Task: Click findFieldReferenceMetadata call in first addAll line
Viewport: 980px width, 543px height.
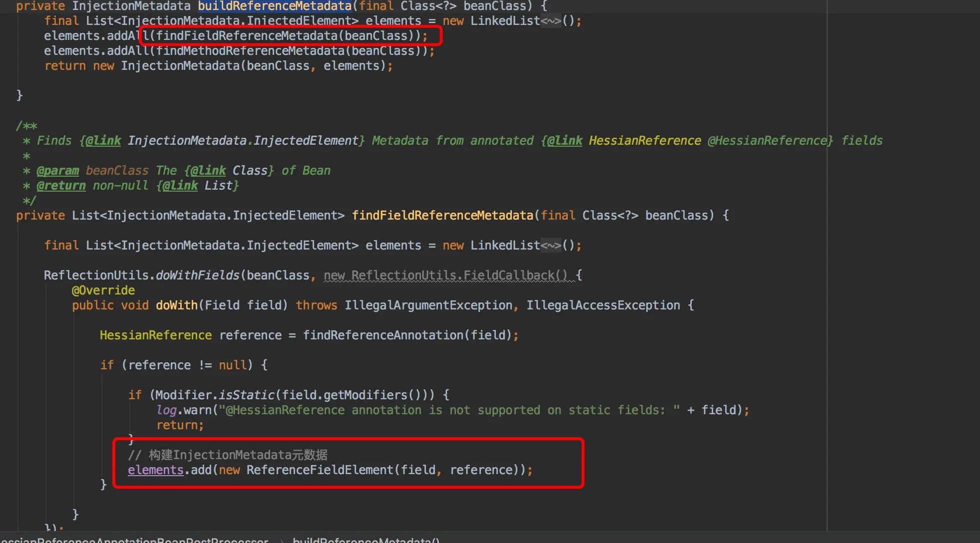Action: (247, 36)
